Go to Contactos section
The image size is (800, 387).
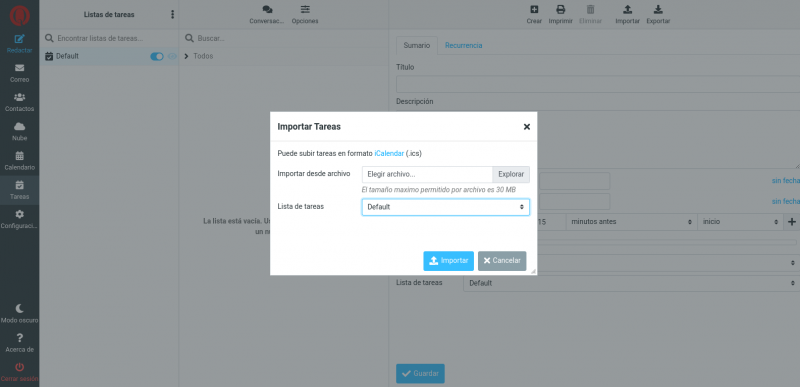[x=19, y=102]
